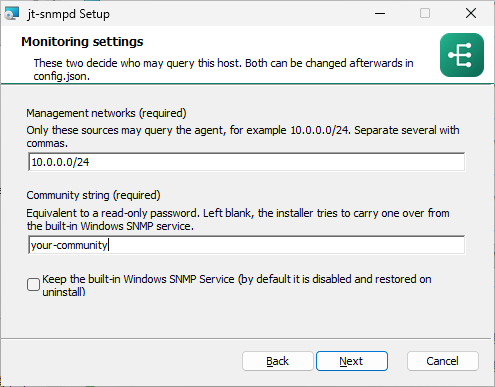Focus the Management networks input field
The height and width of the screenshot is (387, 495).
pyautogui.click(x=246, y=162)
